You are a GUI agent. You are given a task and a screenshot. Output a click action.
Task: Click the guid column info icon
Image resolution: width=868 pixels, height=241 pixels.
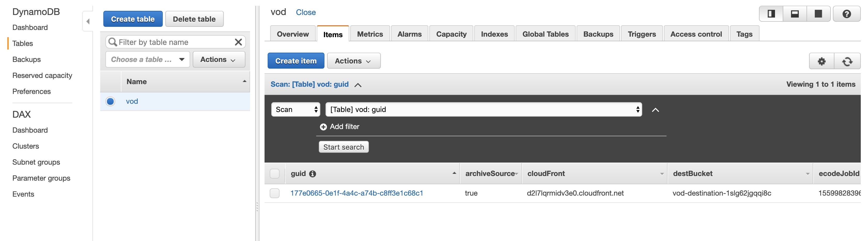[x=313, y=174]
